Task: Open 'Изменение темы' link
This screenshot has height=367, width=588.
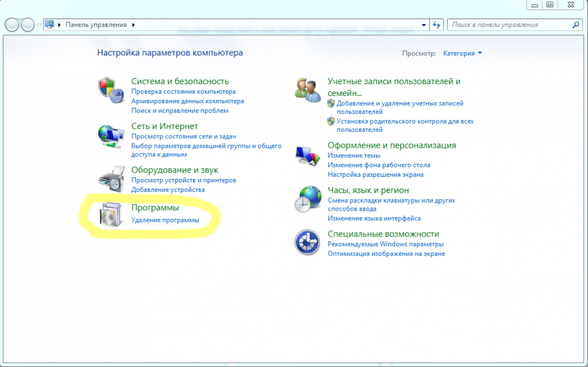Action: click(x=354, y=155)
